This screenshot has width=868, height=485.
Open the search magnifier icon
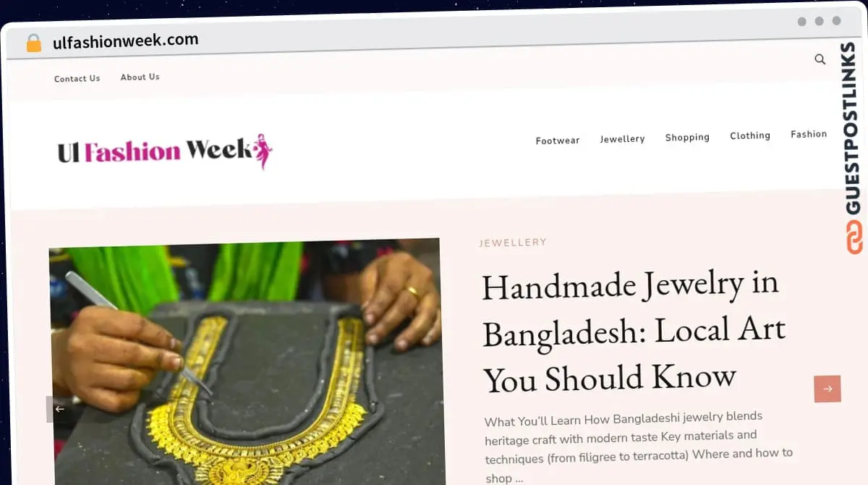820,59
